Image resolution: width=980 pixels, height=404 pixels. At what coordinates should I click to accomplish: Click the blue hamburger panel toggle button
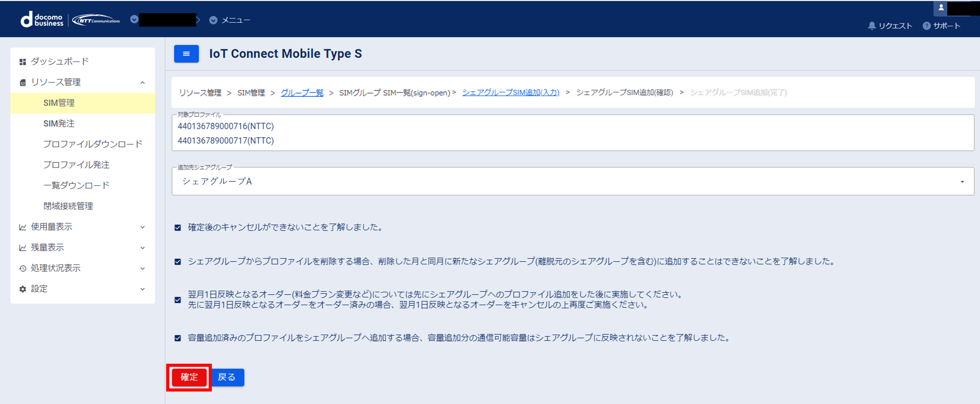(186, 54)
